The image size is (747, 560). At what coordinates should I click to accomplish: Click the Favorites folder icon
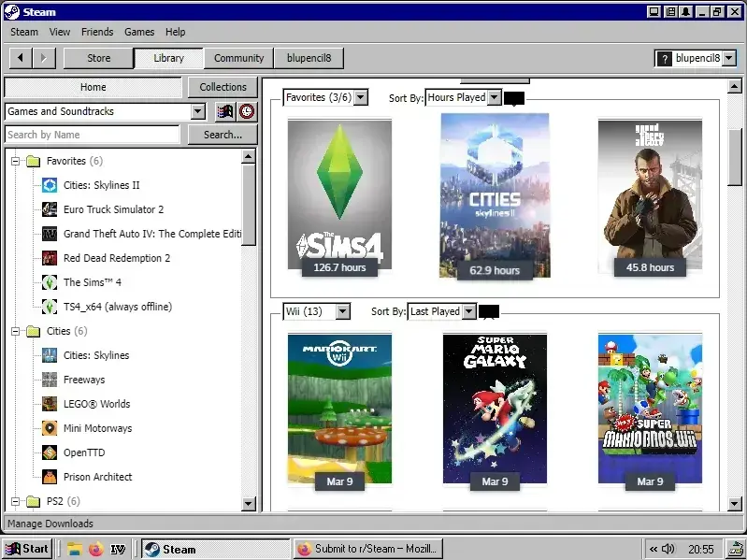click(x=33, y=161)
